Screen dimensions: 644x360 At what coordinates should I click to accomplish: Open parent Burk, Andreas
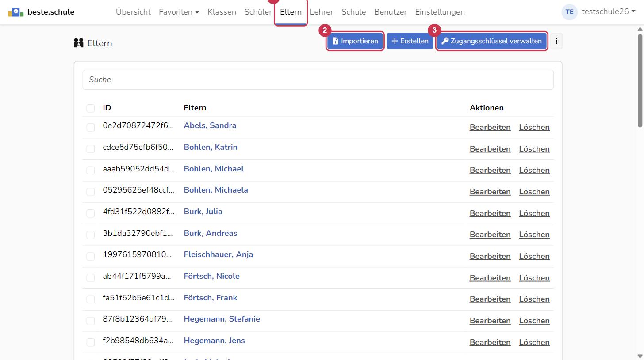(x=211, y=233)
